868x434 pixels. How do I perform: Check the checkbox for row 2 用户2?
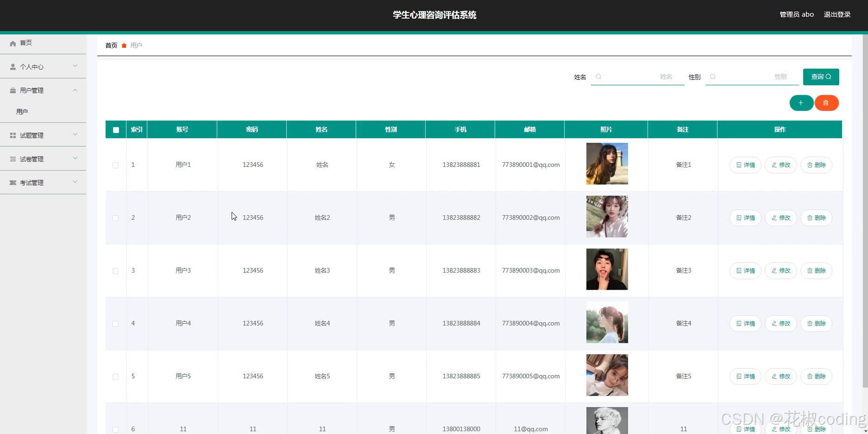[x=115, y=218]
